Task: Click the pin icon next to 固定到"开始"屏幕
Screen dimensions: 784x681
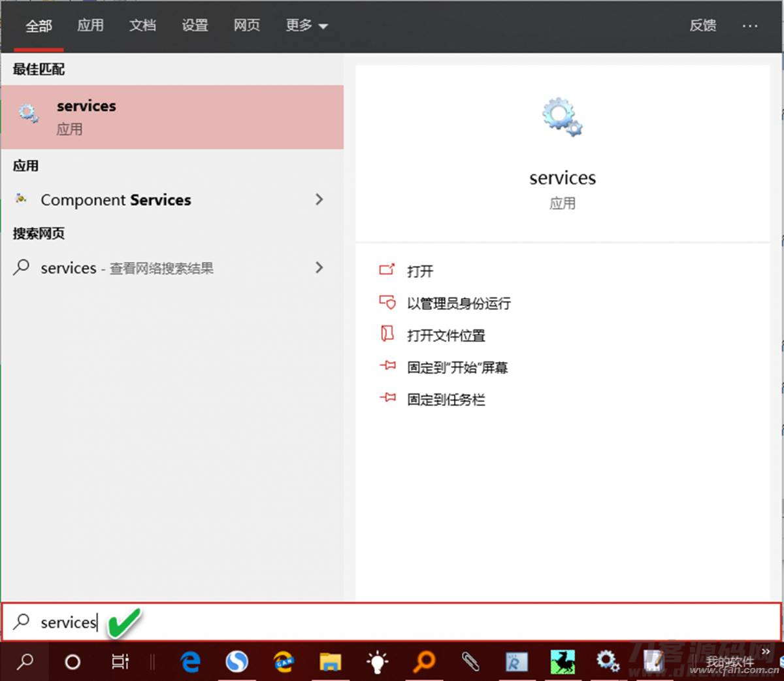Action: 387,366
